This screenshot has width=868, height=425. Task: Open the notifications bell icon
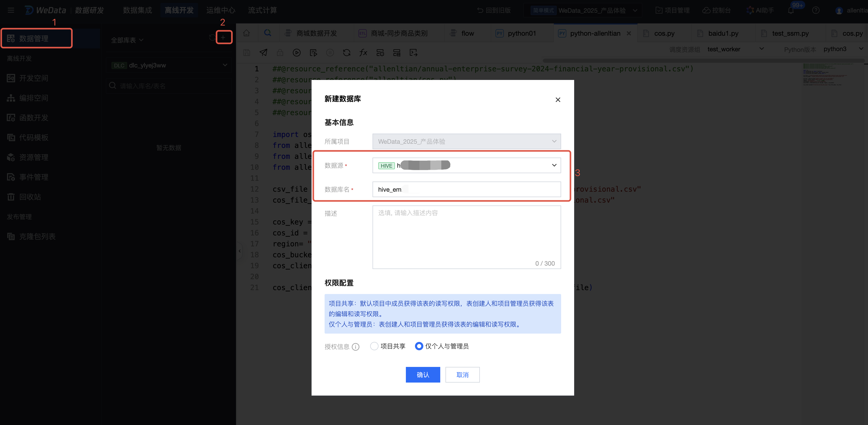click(x=791, y=10)
